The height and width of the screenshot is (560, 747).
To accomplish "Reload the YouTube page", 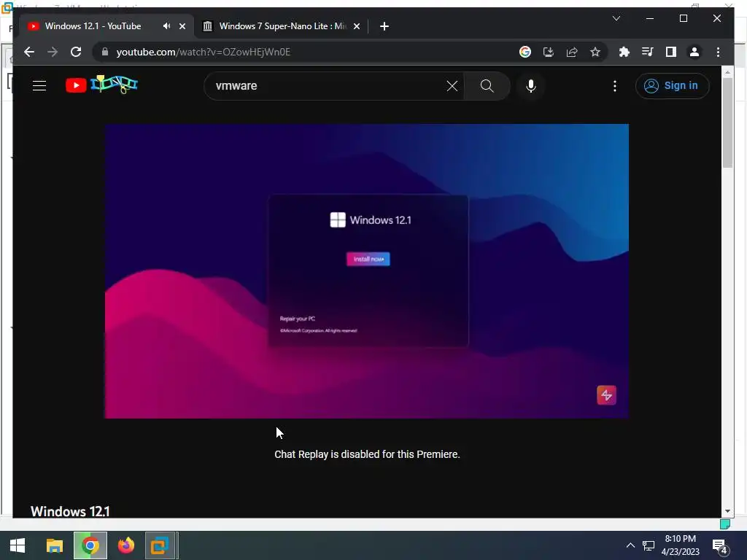I will coord(76,52).
